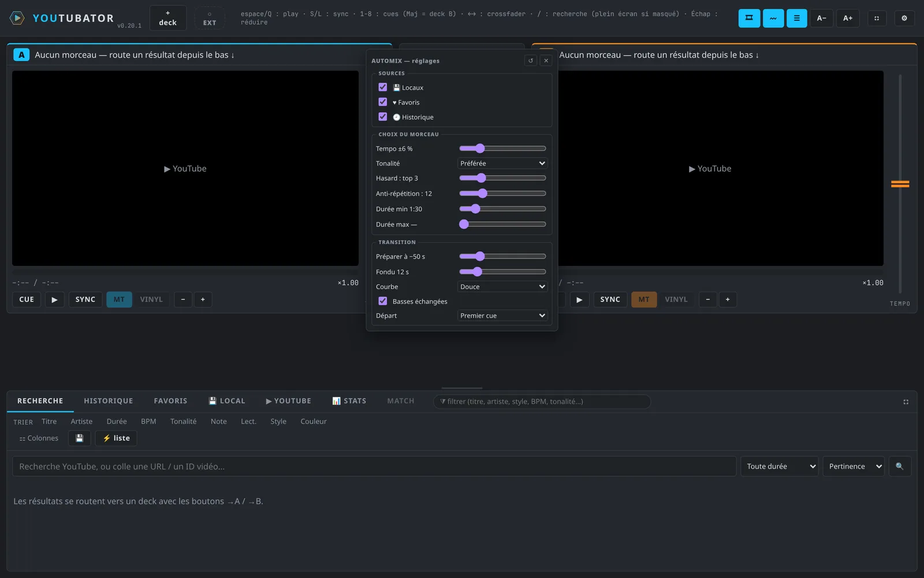
Task: Adjust the Fondu 12 s slider
Action: 502,272
